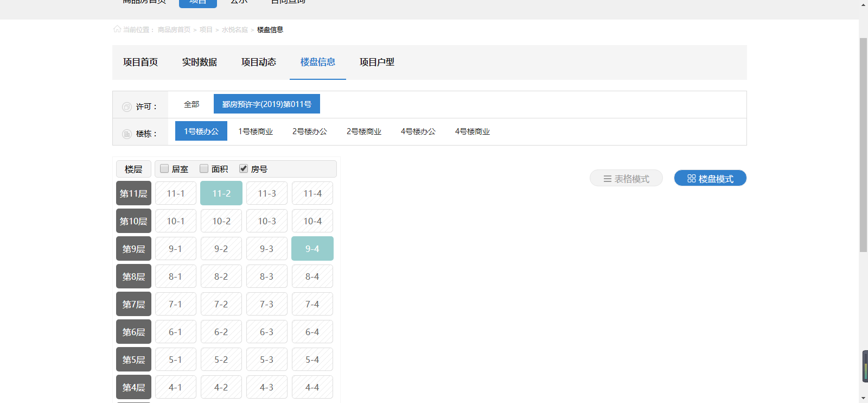The height and width of the screenshot is (403, 868).
Task: Select building 4号楼商业
Action: pyautogui.click(x=473, y=131)
